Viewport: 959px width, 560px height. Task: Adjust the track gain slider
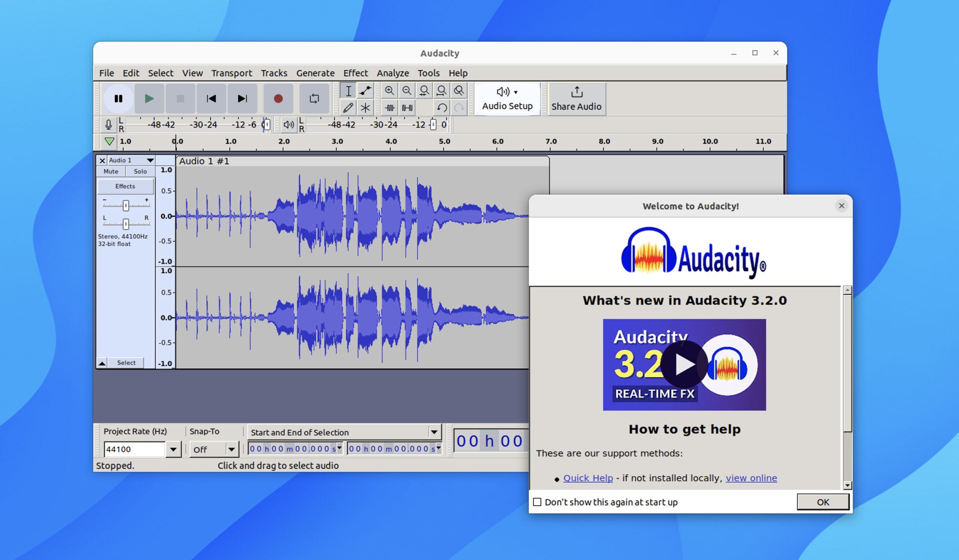[x=126, y=206]
